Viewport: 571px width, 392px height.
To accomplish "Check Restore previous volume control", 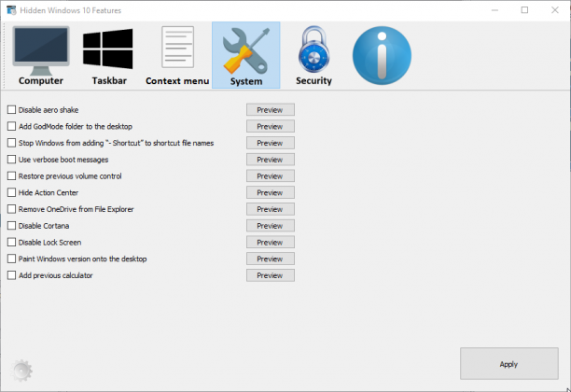I will (x=11, y=176).
